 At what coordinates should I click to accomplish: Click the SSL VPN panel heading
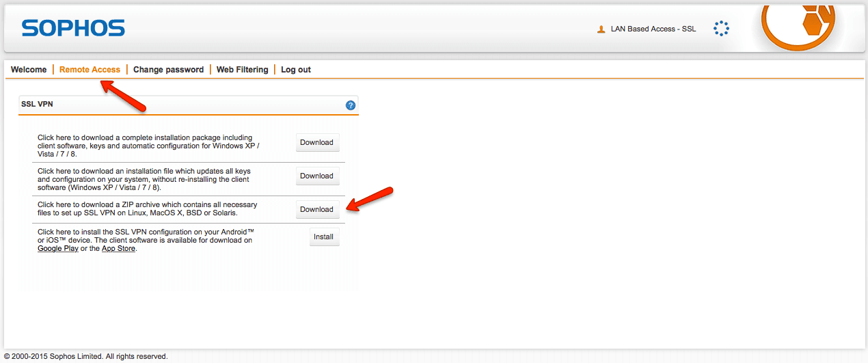37,105
